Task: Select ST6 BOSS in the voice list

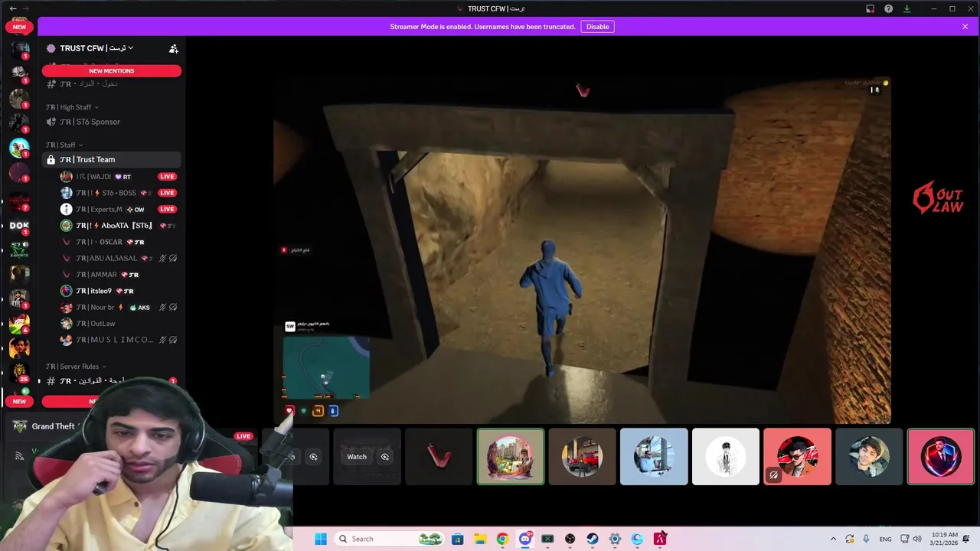Action: tap(119, 193)
